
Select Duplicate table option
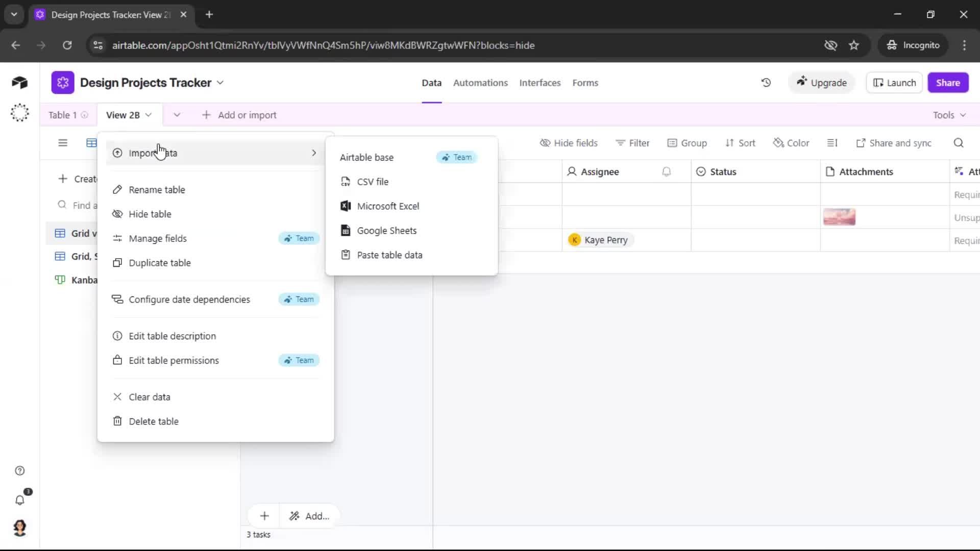pos(215,263)
